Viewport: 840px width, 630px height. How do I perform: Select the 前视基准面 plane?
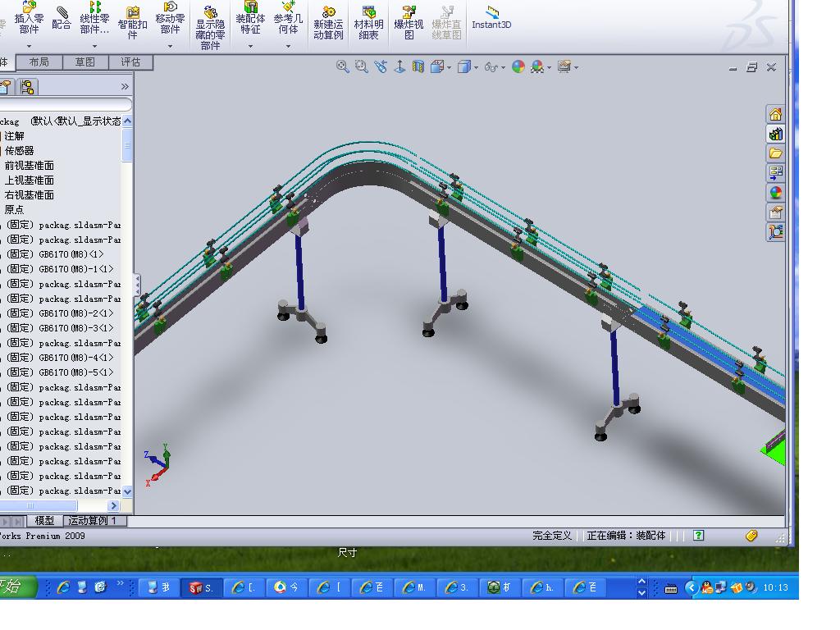pyautogui.click(x=30, y=166)
